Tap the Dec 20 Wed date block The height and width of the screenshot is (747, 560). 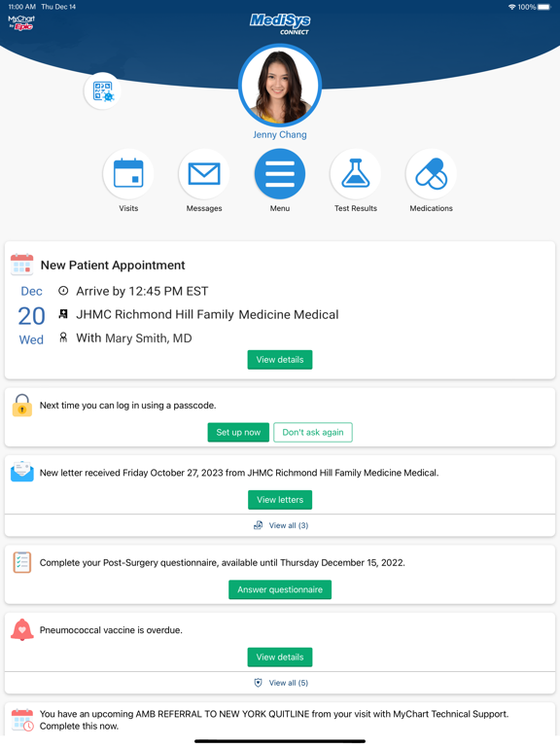31,315
